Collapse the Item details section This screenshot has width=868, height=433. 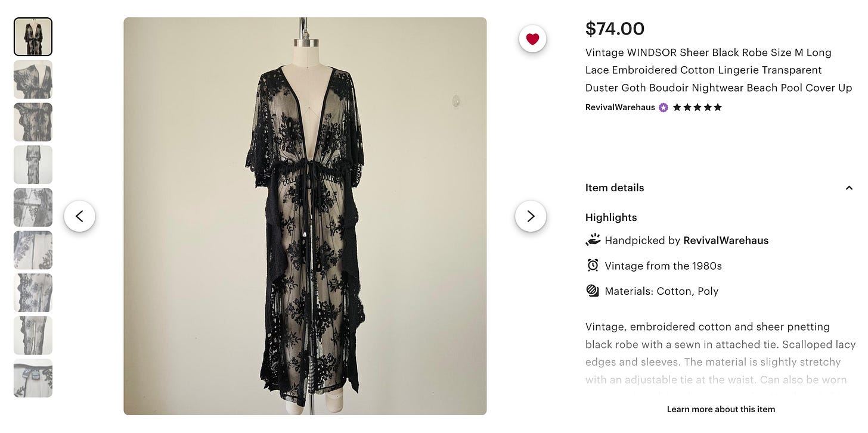tap(849, 188)
